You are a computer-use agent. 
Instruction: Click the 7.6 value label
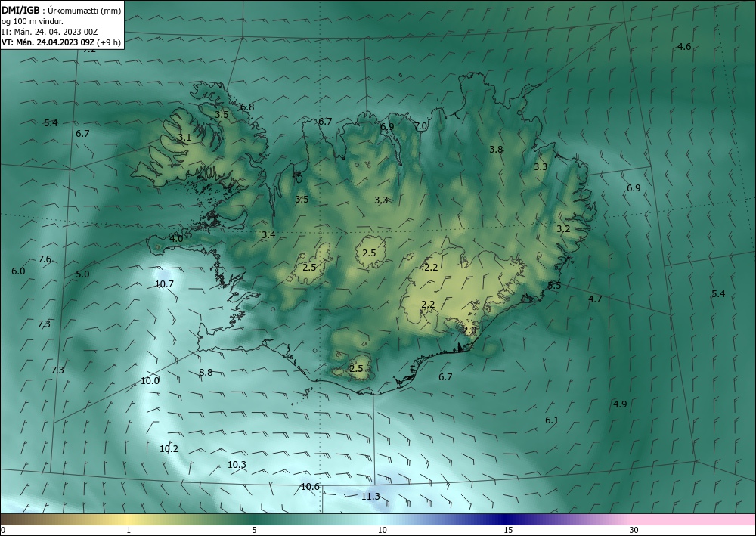click(x=45, y=259)
